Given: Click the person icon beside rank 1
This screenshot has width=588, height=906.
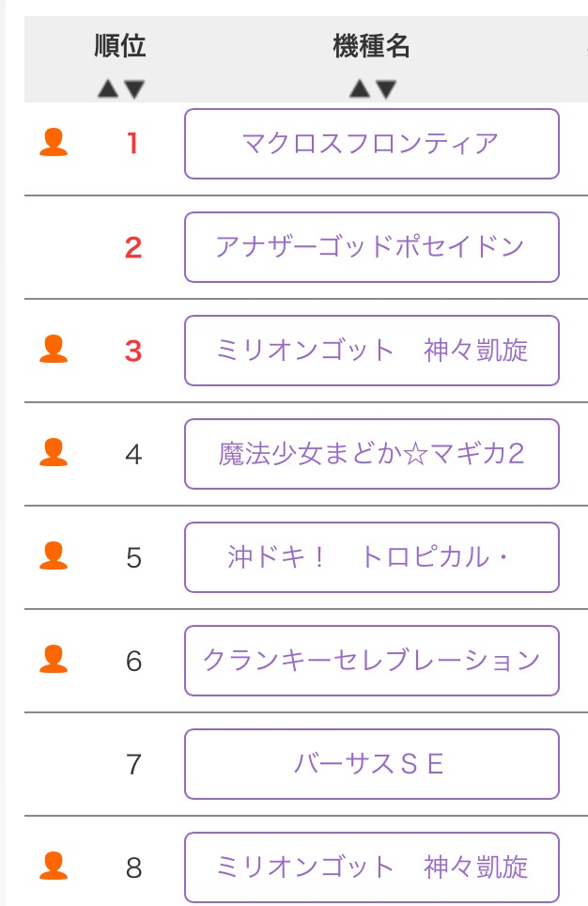Looking at the screenshot, I should [54, 143].
